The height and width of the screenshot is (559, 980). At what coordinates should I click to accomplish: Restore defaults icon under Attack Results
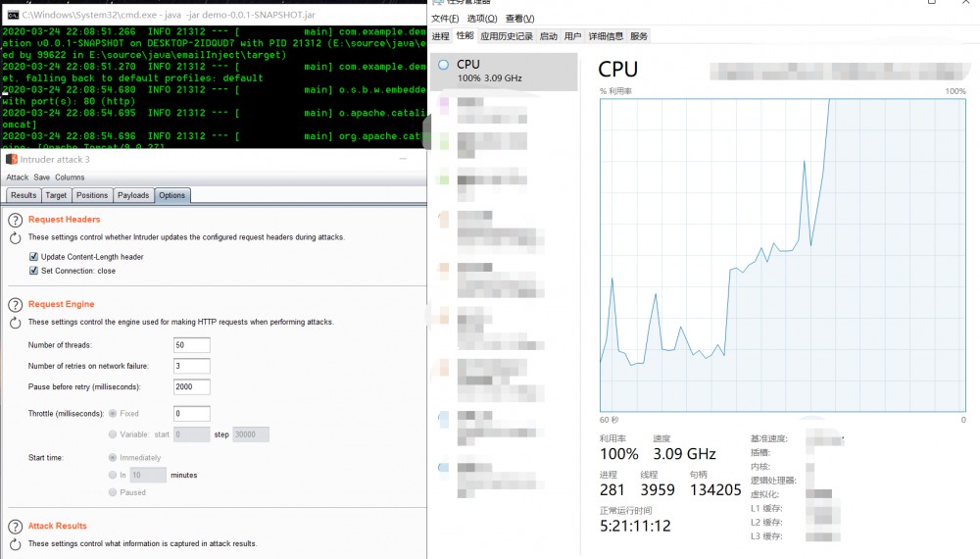(x=15, y=544)
